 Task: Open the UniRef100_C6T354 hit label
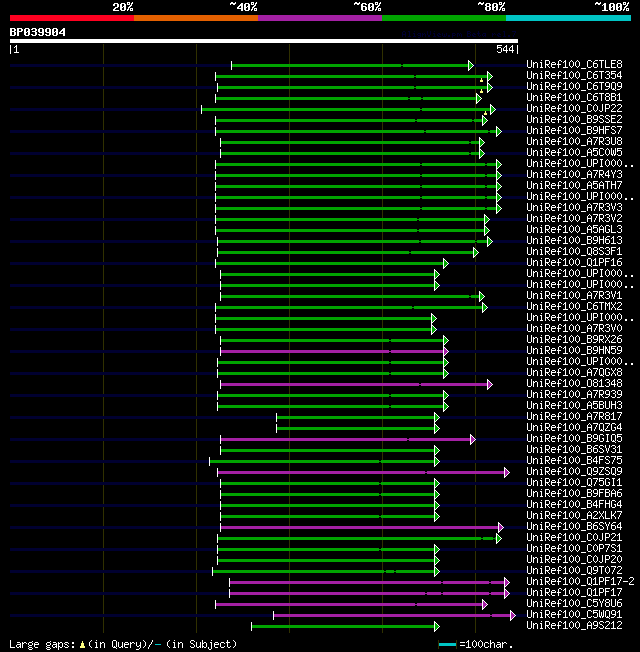[574, 75]
